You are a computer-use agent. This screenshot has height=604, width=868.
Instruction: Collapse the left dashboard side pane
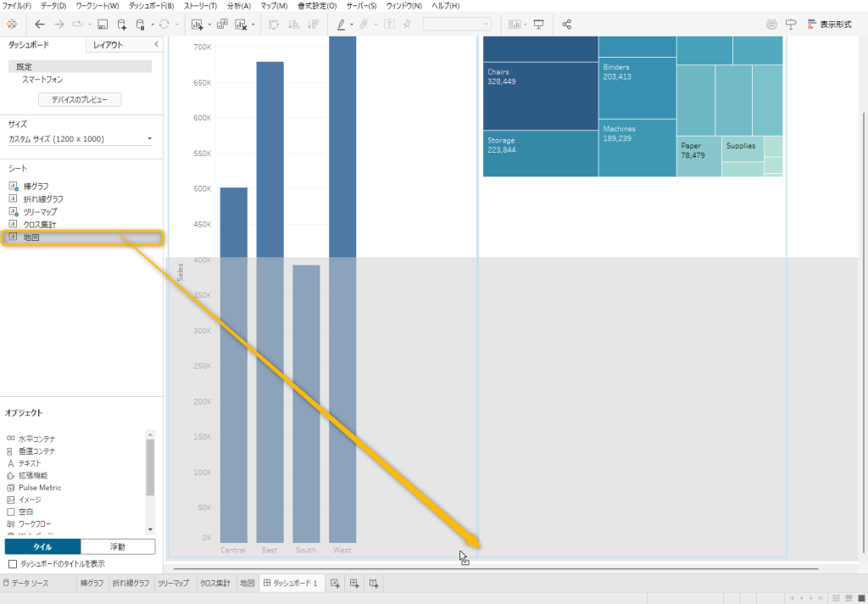pyautogui.click(x=156, y=44)
